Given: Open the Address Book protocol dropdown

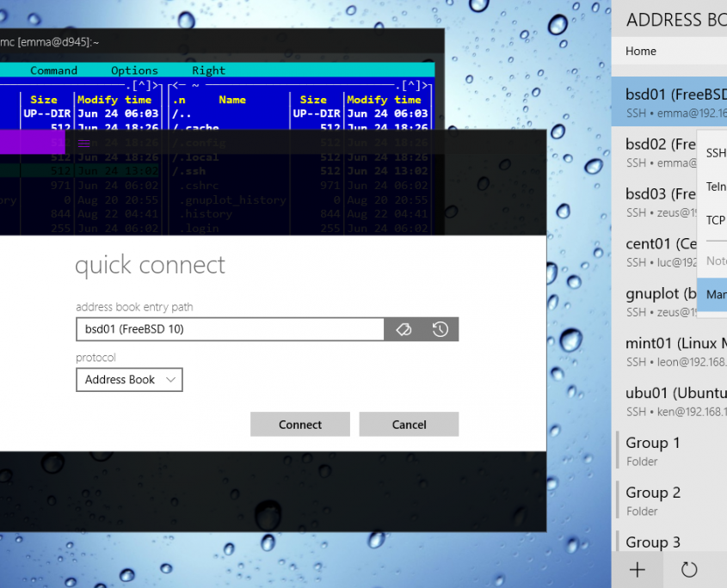Looking at the screenshot, I should click(x=129, y=379).
